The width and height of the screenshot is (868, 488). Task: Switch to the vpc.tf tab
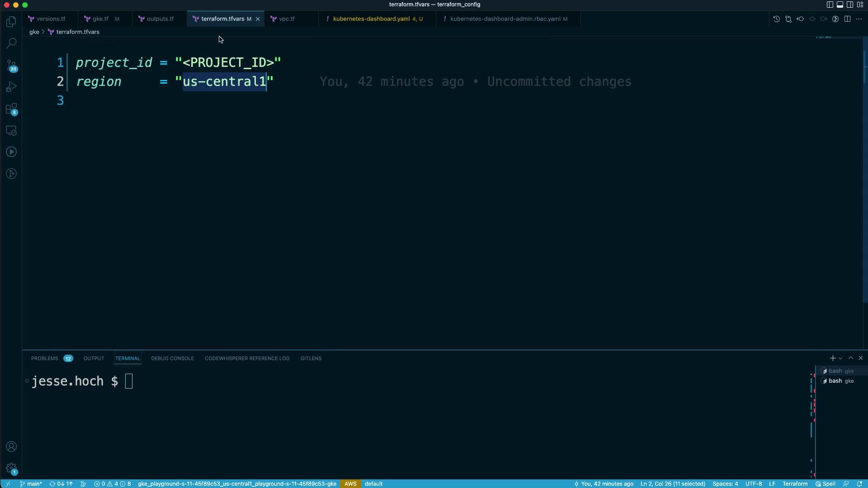[287, 19]
